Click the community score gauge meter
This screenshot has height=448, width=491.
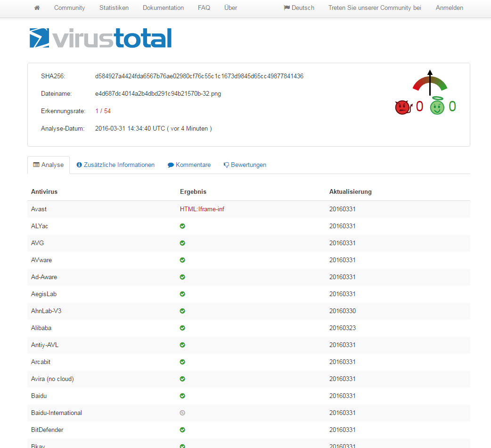click(429, 83)
